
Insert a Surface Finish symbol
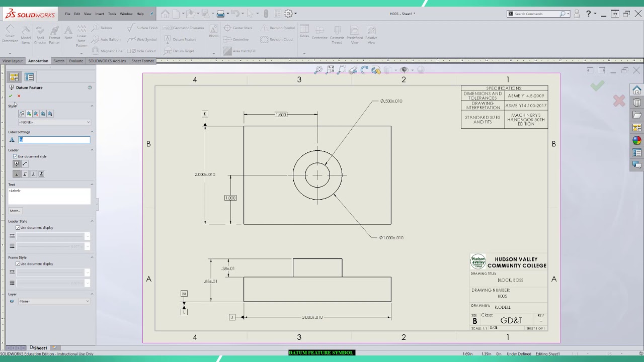(x=142, y=28)
